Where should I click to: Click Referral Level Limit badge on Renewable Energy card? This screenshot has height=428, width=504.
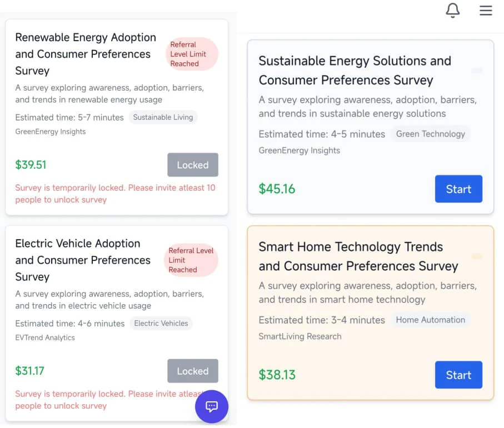(x=192, y=54)
